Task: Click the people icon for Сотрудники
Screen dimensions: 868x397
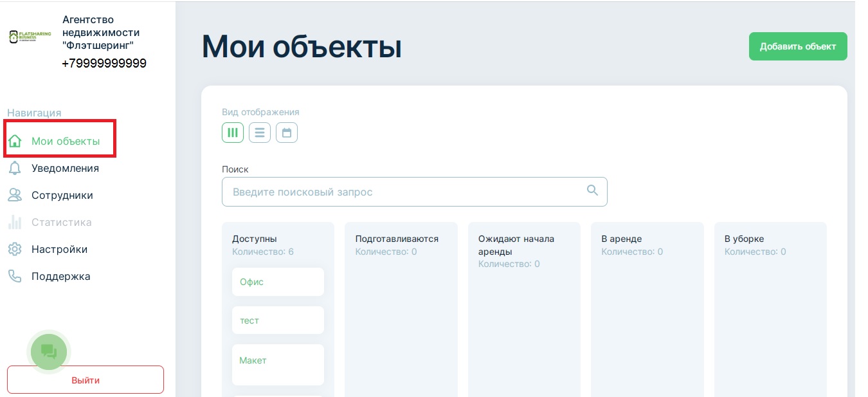Action: [x=15, y=196]
